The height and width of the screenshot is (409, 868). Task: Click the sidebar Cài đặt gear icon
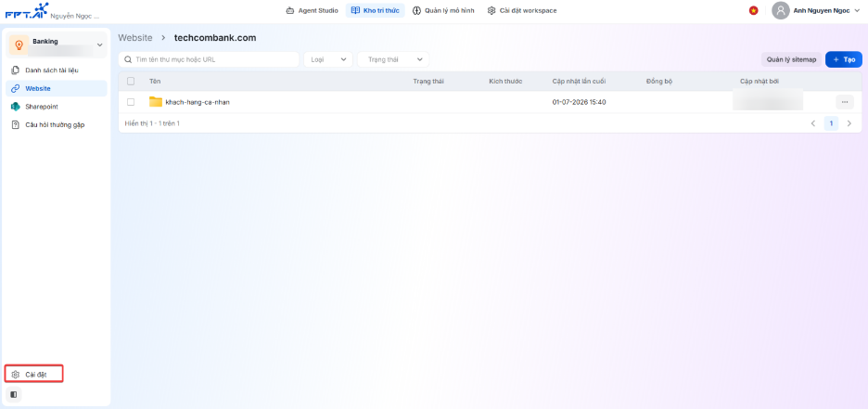coord(16,375)
